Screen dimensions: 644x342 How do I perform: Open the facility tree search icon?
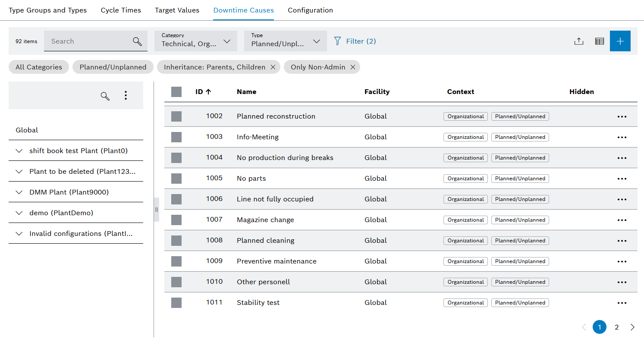click(x=105, y=96)
